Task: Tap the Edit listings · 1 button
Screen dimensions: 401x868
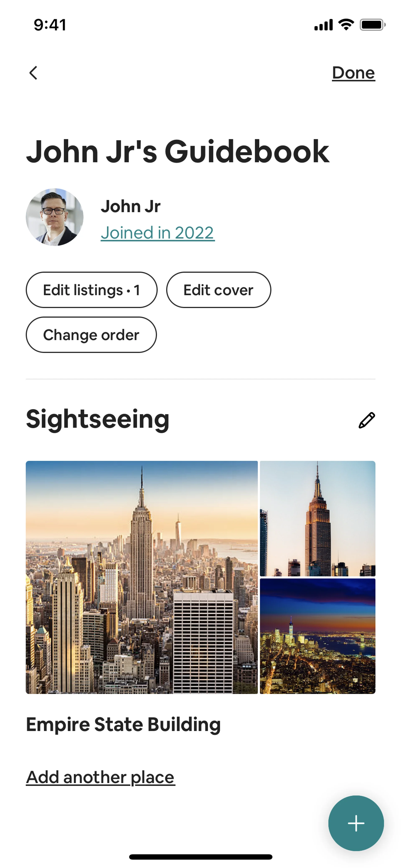Action: click(x=92, y=290)
